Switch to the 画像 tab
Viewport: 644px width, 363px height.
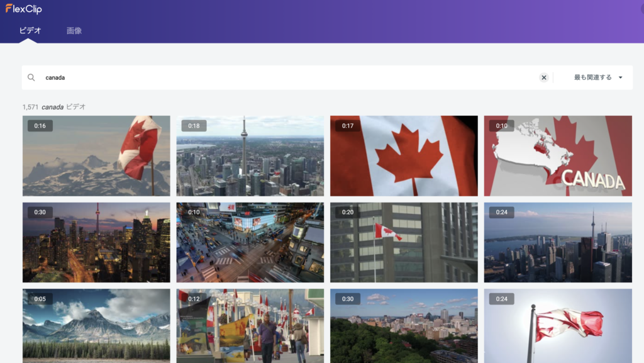click(74, 30)
